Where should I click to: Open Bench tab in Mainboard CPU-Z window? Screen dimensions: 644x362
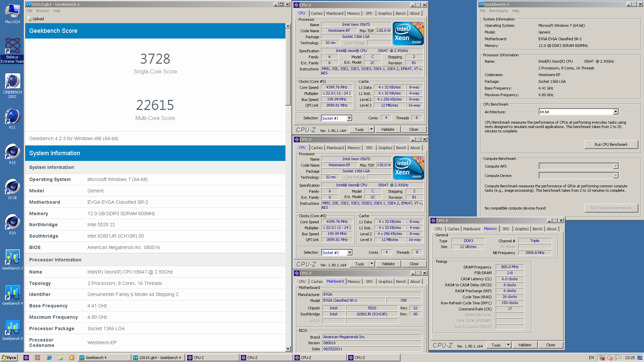401,282
